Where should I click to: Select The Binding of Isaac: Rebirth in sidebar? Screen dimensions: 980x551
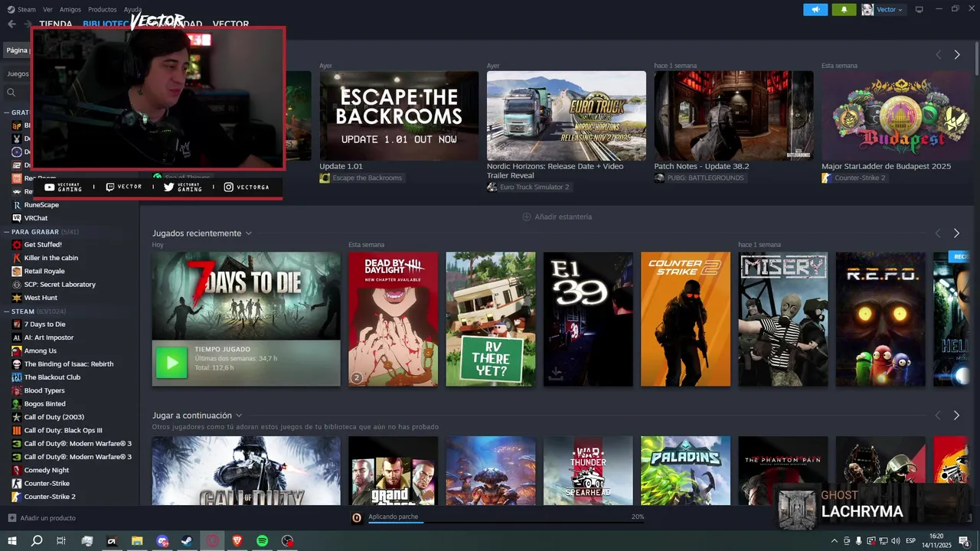[68, 364]
